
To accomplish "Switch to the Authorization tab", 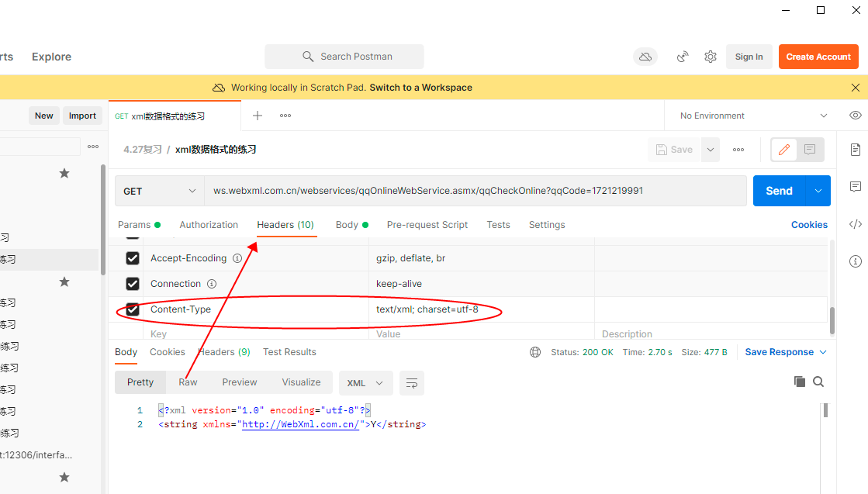I will (x=209, y=225).
